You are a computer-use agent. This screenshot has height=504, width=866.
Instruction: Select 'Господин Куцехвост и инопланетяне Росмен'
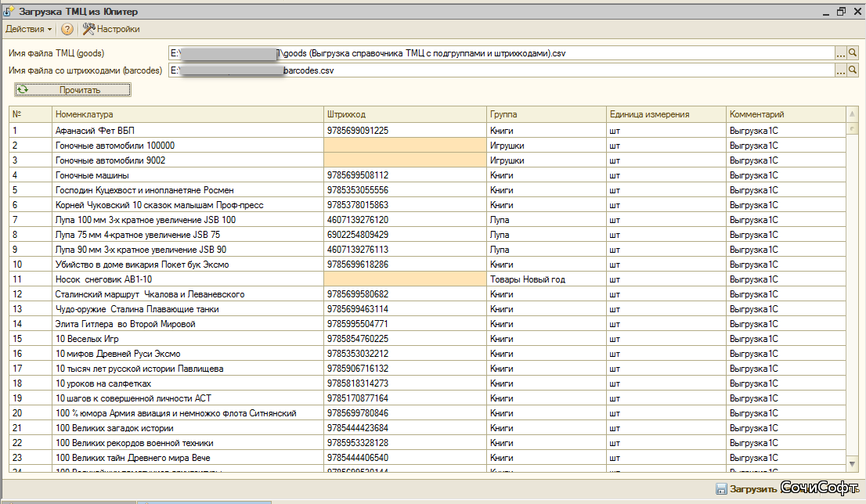pos(428,190)
